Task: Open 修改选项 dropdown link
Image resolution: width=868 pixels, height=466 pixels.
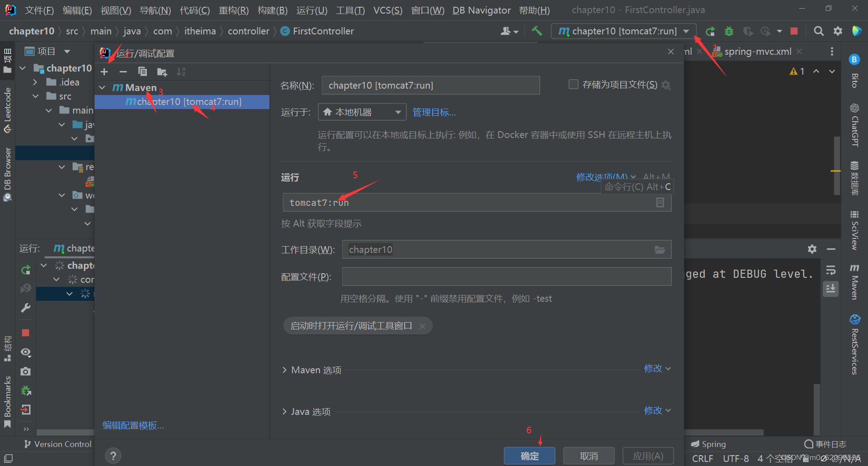Action: pos(606,177)
